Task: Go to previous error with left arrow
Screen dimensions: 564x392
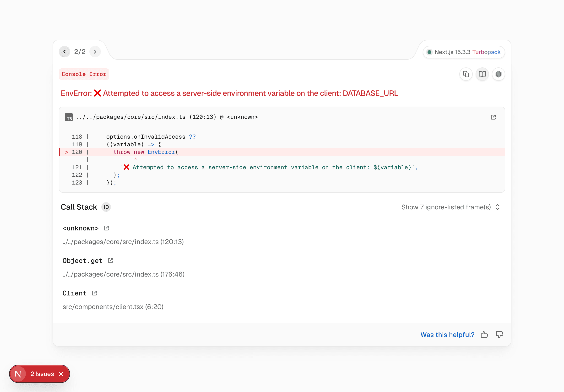Action: coord(65,52)
